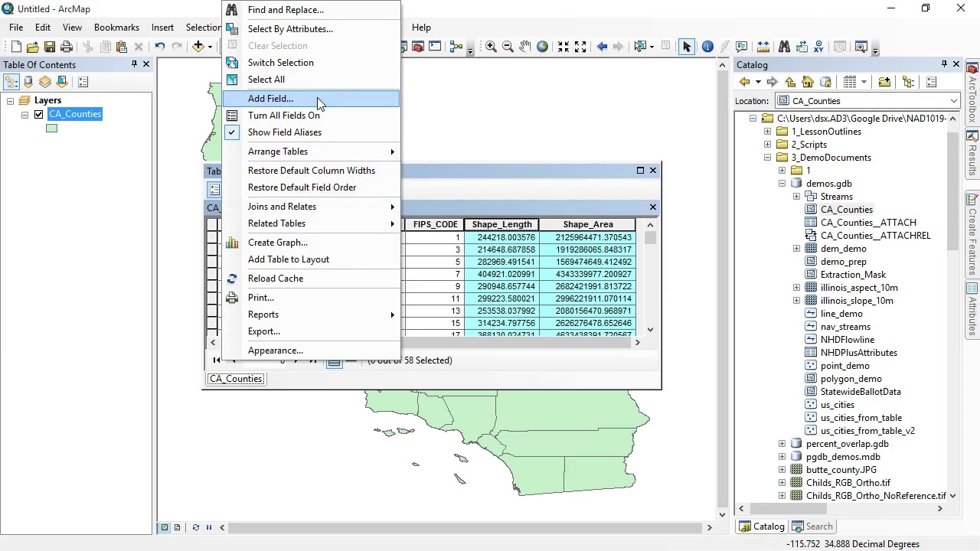The height and width of the screenshot is (551, 980).
Task: Click the Full Extent globe icon
Action: tap(542, 47)
